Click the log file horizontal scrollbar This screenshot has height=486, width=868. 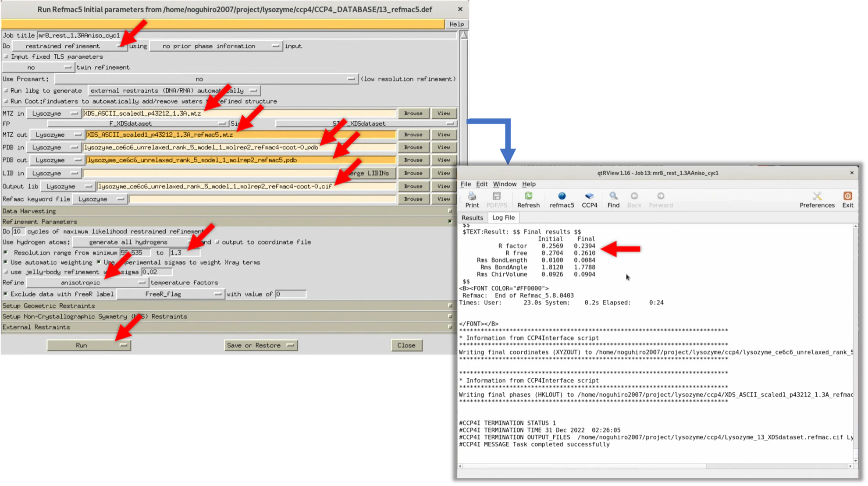[655, 466]
